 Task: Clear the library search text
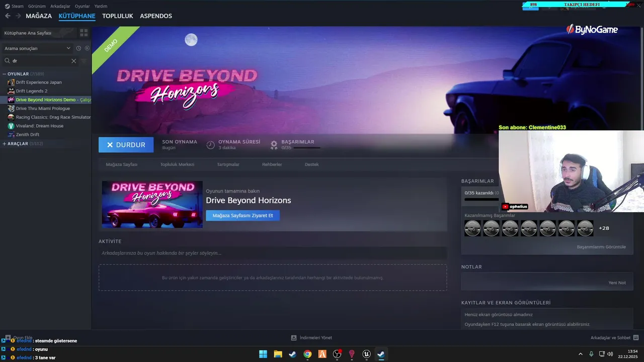73,61
